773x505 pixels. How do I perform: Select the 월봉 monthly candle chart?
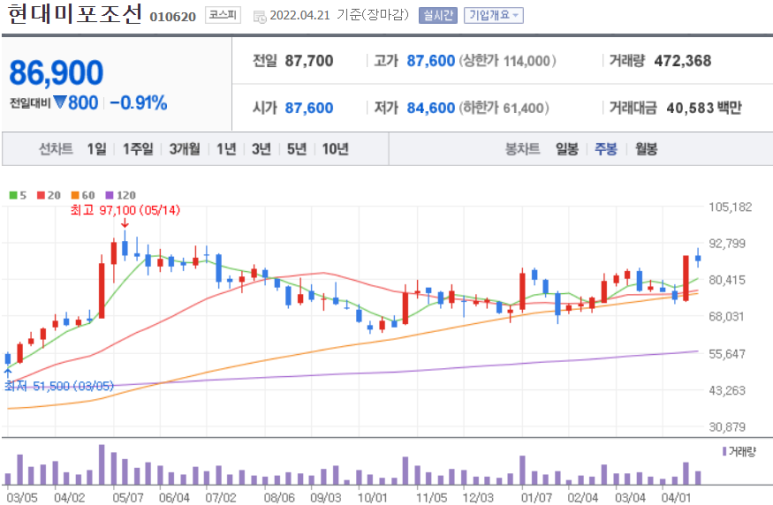point(646,149)
